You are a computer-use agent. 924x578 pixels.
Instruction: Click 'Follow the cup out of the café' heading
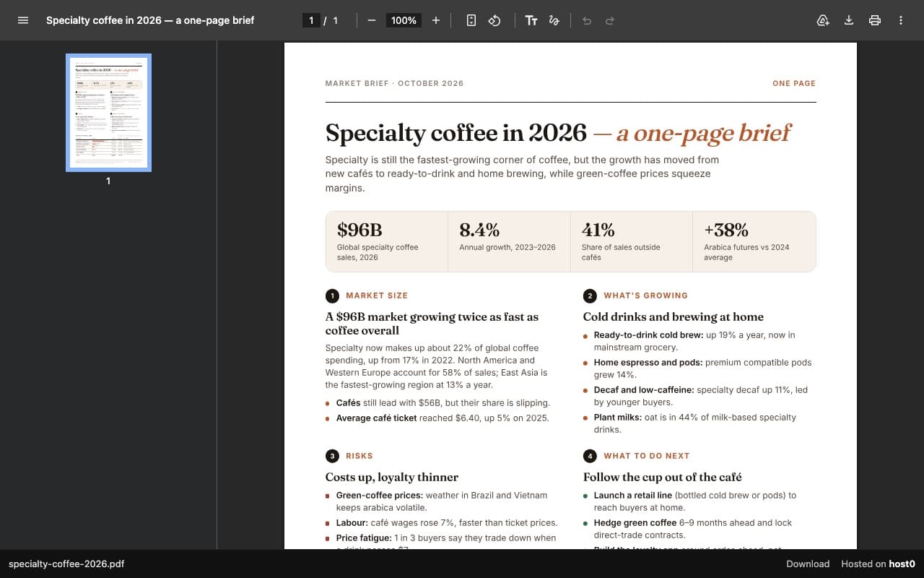click(x=663, y=477)
